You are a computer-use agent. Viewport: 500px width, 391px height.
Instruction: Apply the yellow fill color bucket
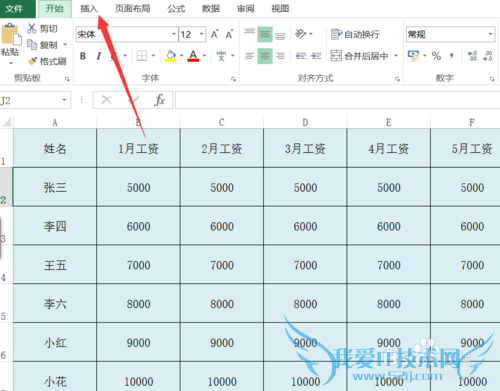coord(171,56)
